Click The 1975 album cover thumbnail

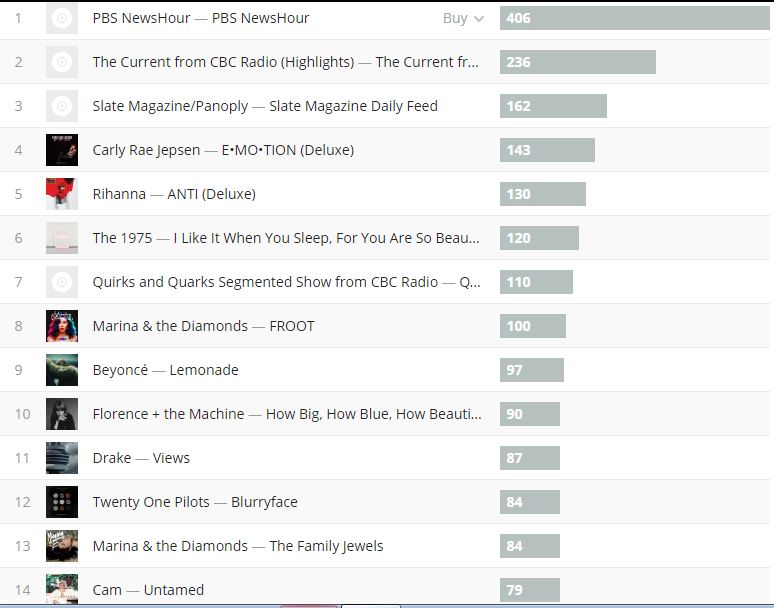[x=62, y=238]
